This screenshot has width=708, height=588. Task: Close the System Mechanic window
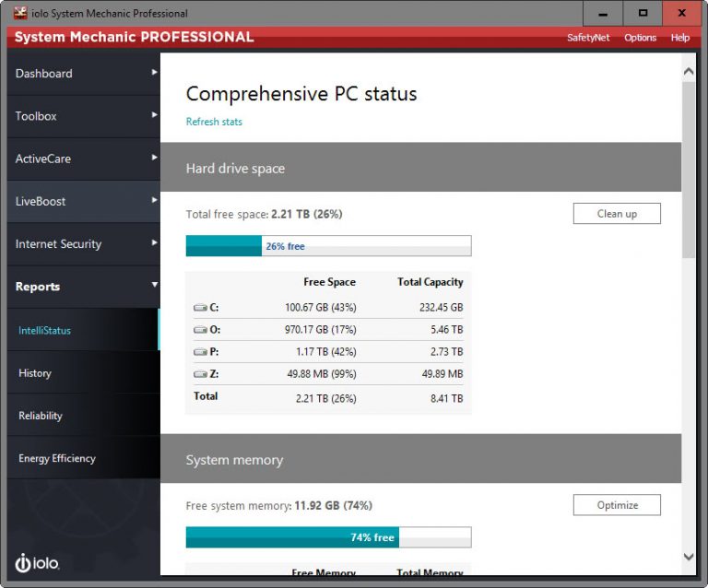click(682, 14)
